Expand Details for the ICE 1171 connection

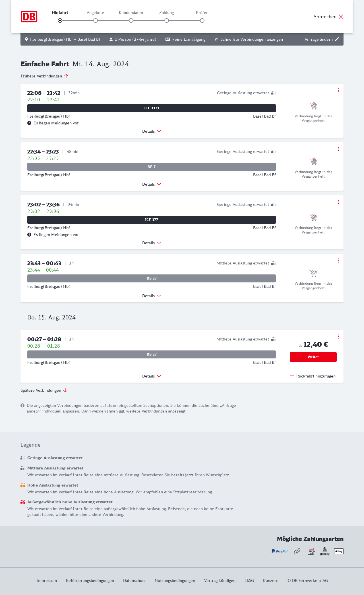click(x=152, y=131)
